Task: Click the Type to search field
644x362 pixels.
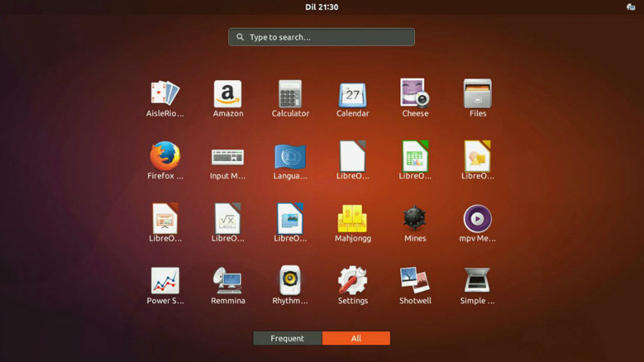Action: click(322, 37)
